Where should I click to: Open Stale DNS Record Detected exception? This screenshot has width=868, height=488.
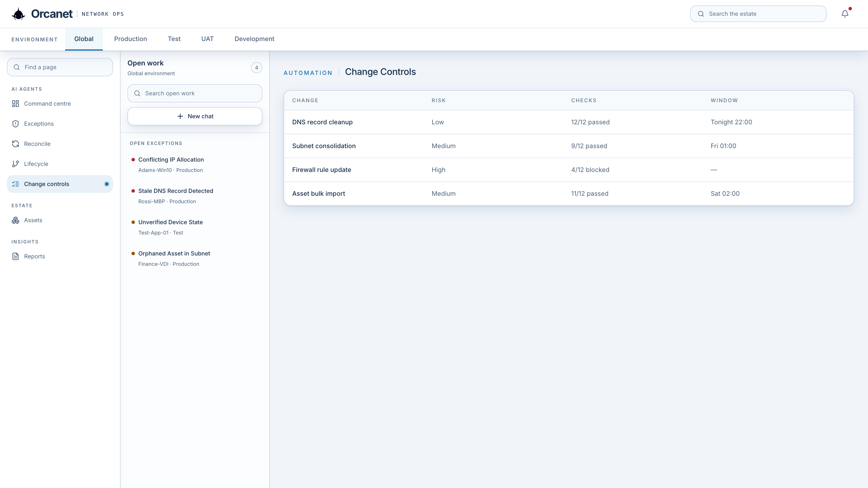tap(195, 196)
